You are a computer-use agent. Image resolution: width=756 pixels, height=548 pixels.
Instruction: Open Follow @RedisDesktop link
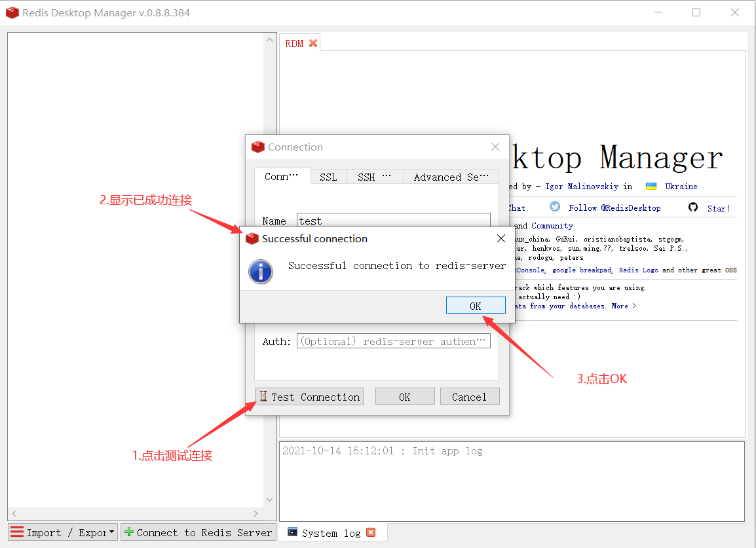pyautogui.click(x=614, y=208)
